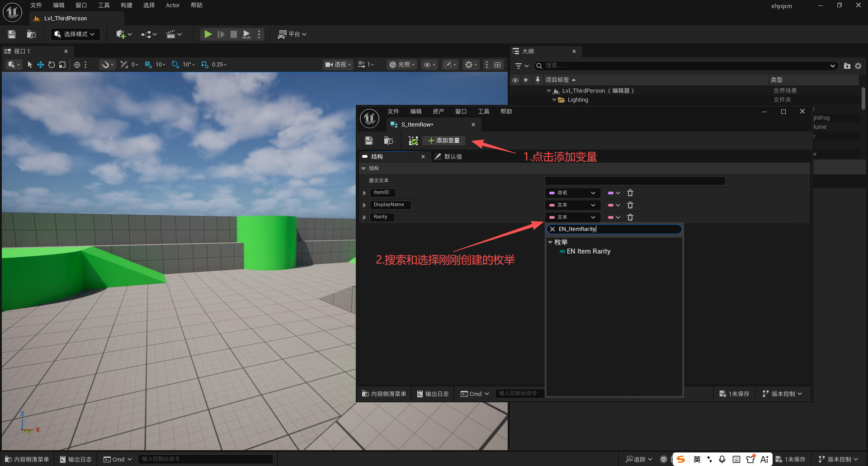868x466 pixels.
Task: Click the Outliner search field
Action: pos(686,66)
